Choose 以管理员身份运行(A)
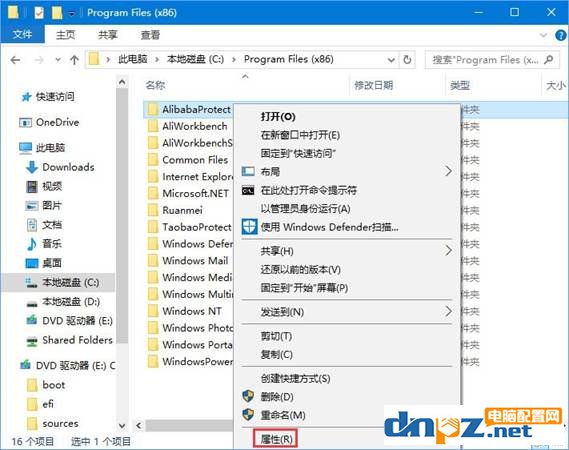Image resolution: width=569 pixels, height=450 pixels. 306,209
